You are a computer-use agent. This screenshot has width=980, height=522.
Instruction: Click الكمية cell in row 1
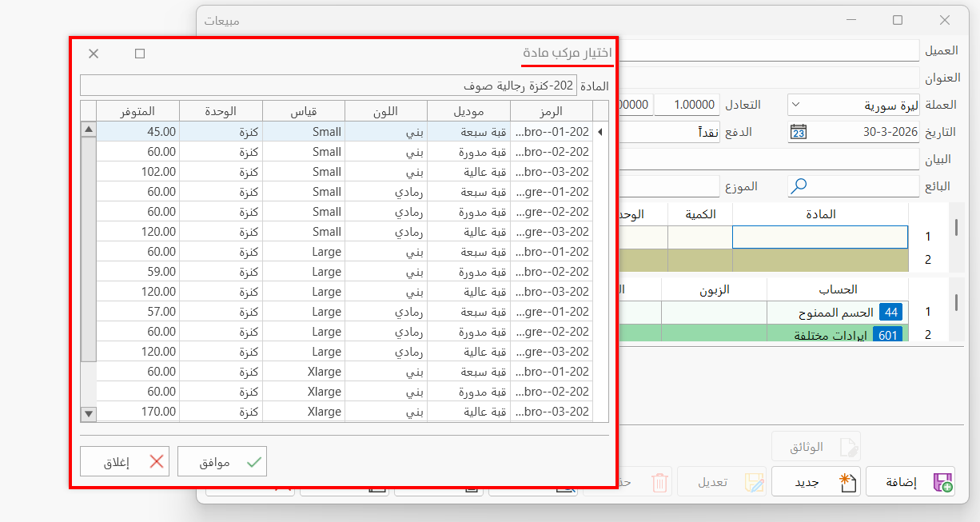pyautogui.click(x=700, y=237)
